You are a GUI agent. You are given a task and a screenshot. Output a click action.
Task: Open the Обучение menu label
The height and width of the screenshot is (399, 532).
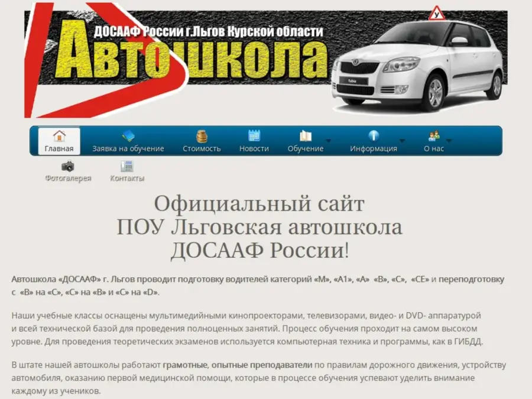pyautogui.click(x=306, y=148)
